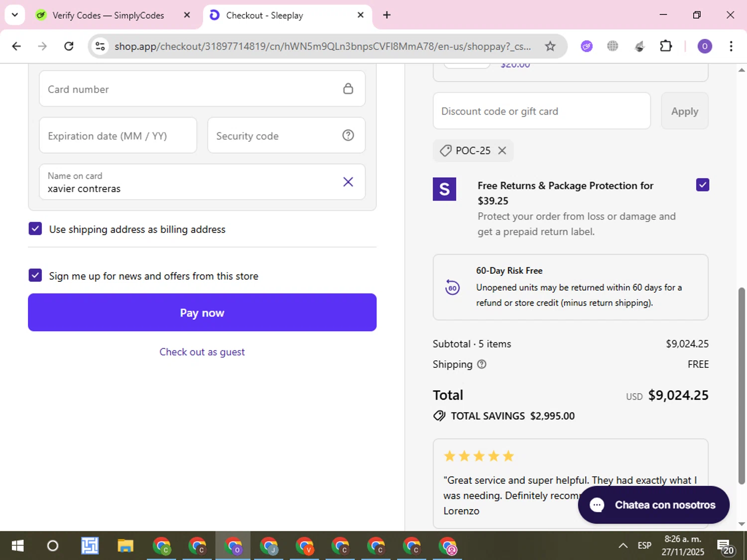This screenshot has height=560, width=747.
Task: Click the Card number field
Action: click(x=202, y=89)
